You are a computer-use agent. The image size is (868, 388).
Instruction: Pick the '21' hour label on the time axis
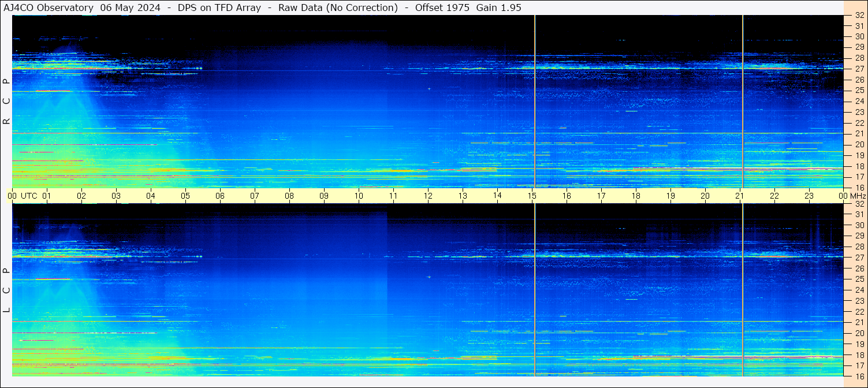[x=740, y=196]
